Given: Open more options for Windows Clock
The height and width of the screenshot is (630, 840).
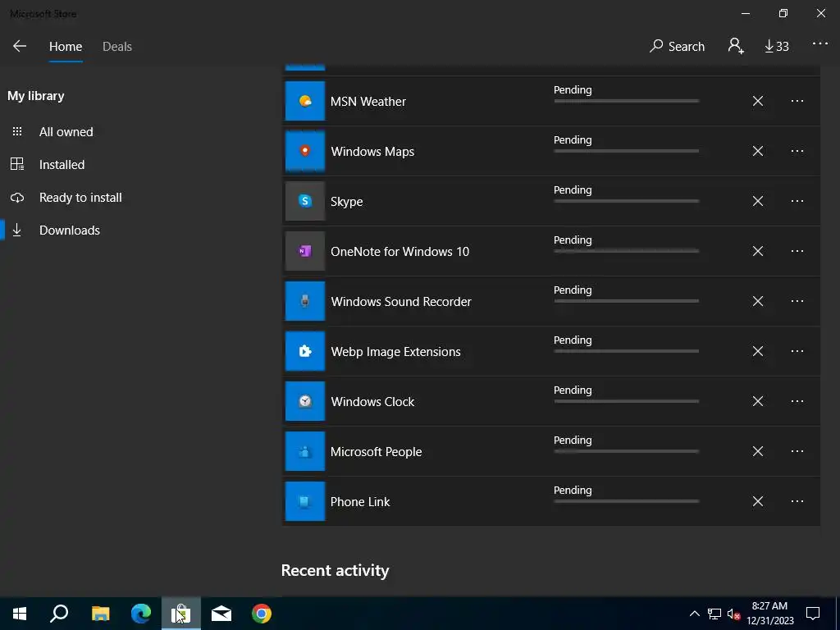Looking at the screenshot, I should [x=797, y=401].
